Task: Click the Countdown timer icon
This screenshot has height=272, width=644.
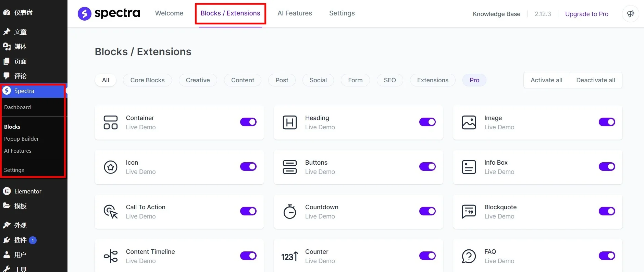Action: tap(290, 212)
